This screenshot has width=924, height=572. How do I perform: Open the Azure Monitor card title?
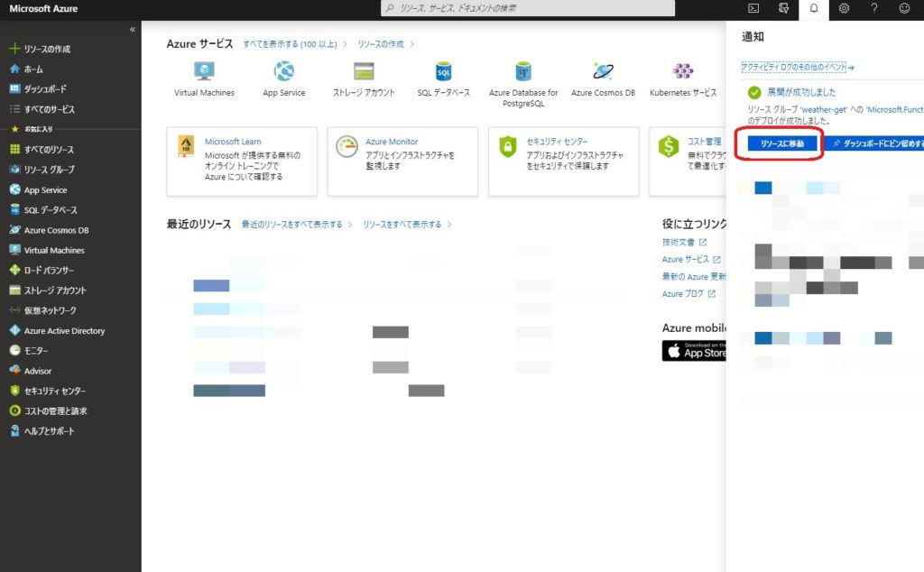pyautogui.click(x=392, y=142)
